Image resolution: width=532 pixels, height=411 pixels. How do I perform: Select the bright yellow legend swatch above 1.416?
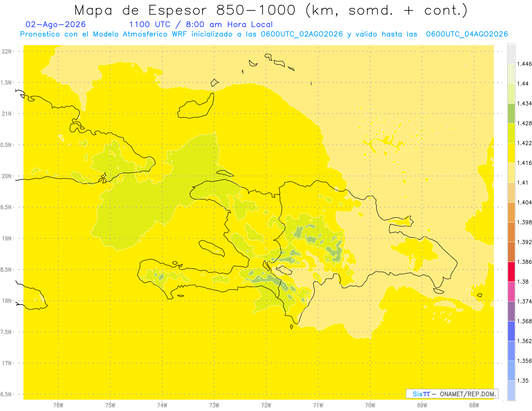point(511,153)
